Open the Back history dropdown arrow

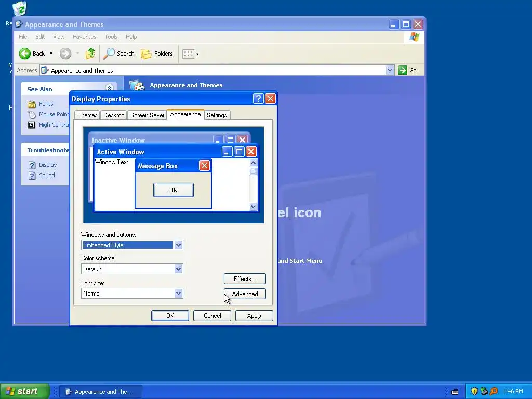51,54
